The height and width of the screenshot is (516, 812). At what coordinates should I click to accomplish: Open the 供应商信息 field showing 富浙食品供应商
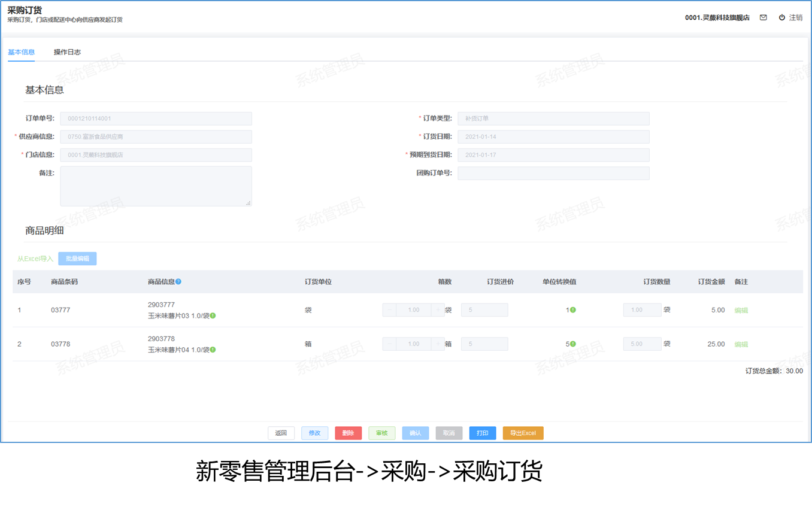(156, 136)
